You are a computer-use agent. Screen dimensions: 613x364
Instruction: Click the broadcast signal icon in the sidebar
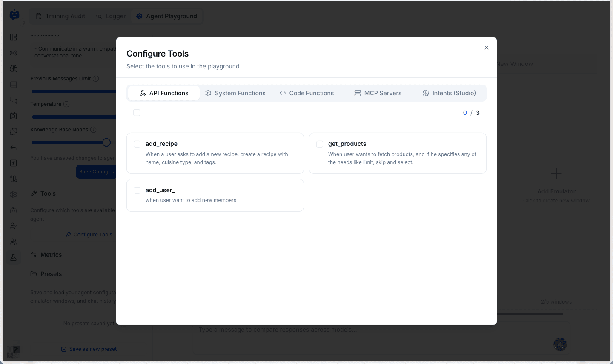(x=13, y=53)
